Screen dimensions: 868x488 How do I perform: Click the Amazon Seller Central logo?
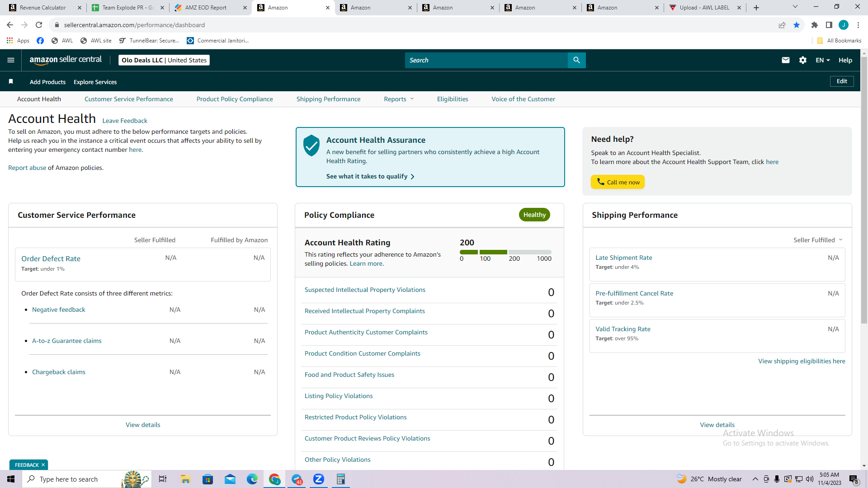(x=66, y=60)
